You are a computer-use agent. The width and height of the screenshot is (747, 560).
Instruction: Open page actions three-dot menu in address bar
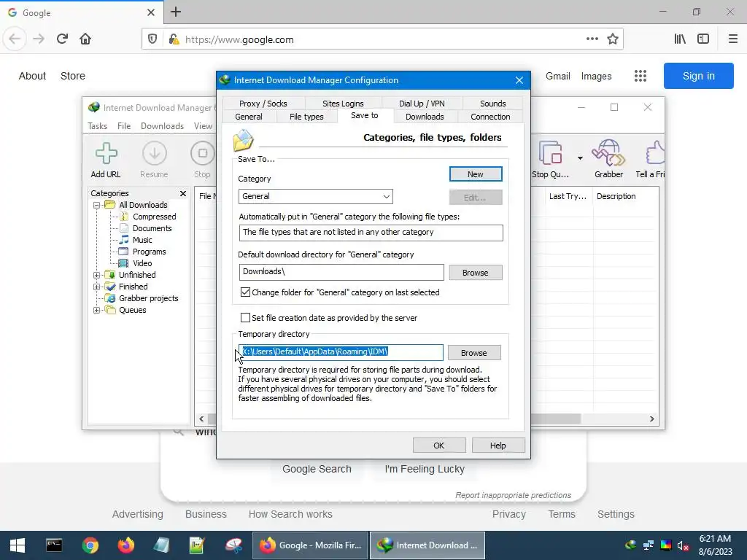(592, 39)
